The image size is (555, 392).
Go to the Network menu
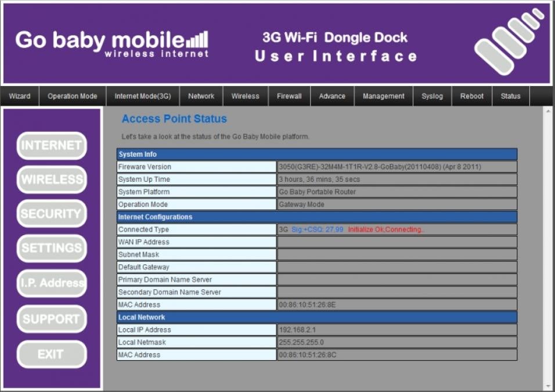(x=201, y=96)
